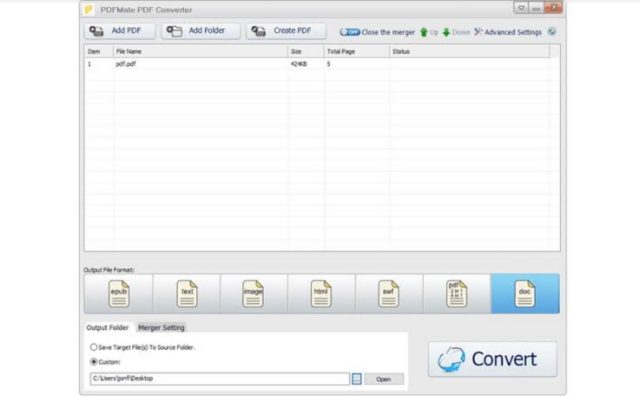The width and height of the screenshot is (640, 397).
Task: Select the epub output format icon
Action: point(119,294)
